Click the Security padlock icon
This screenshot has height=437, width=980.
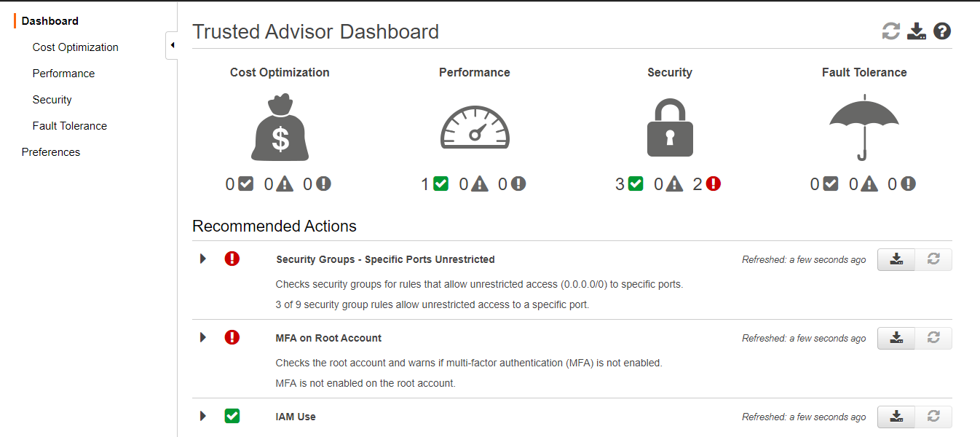point(670,127)
